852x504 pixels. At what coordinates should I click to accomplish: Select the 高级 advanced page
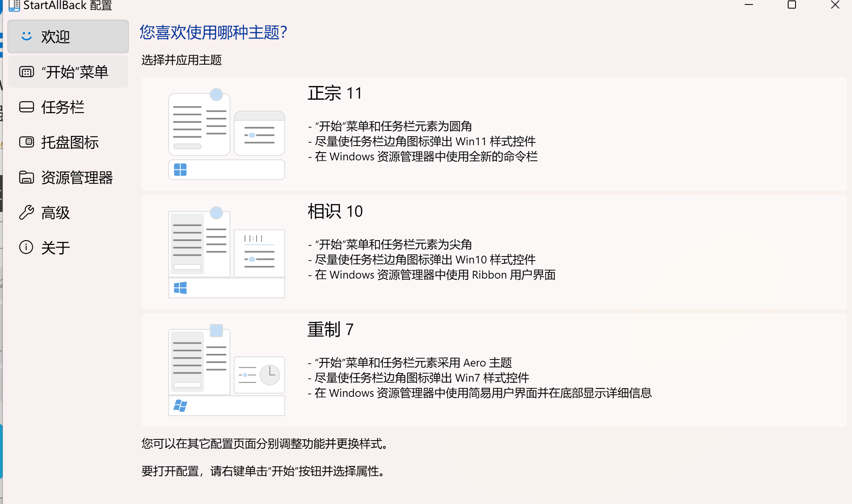[x=68, y=213]
